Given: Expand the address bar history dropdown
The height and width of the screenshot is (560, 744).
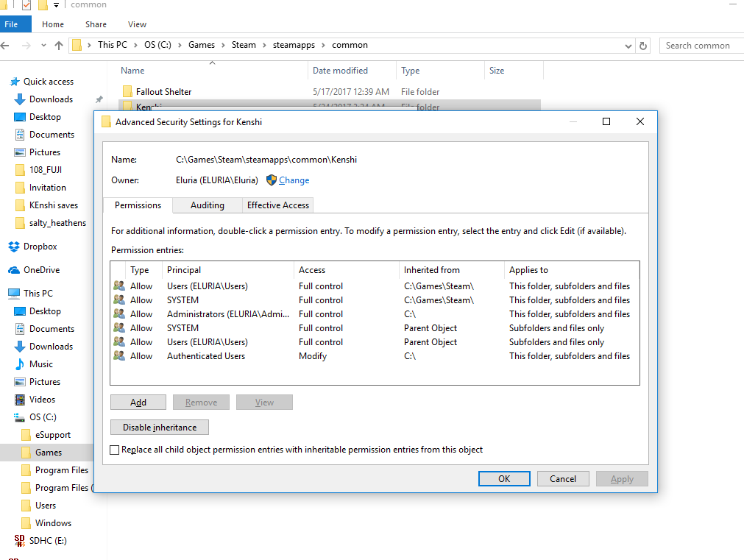Looking at the screenshot, I should click(628, 46).
